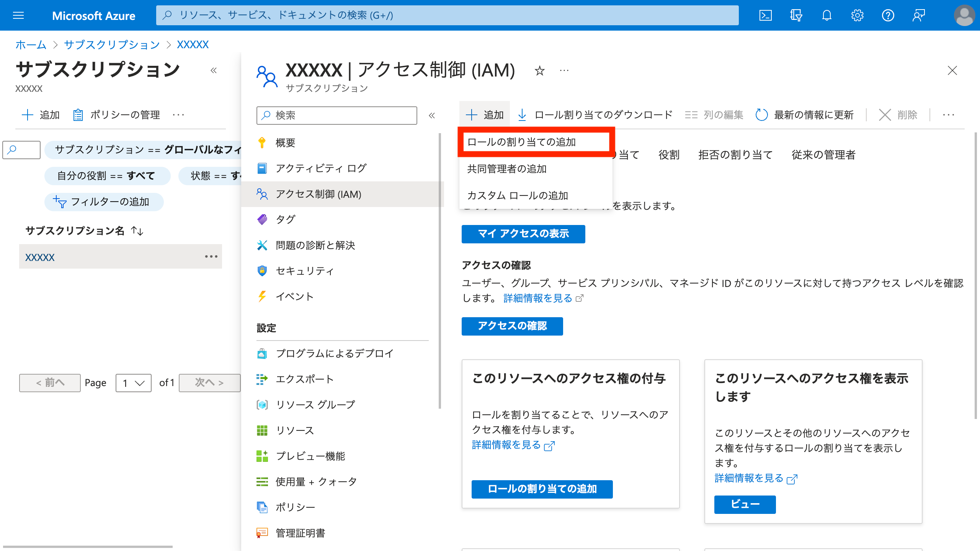Click the notifications bell icon
The height and width of the screenshot is (551, 980).
[x=826, y=15]
